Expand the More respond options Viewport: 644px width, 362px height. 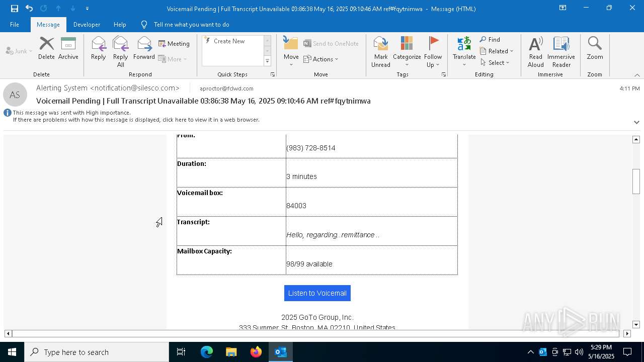point(173,59)
